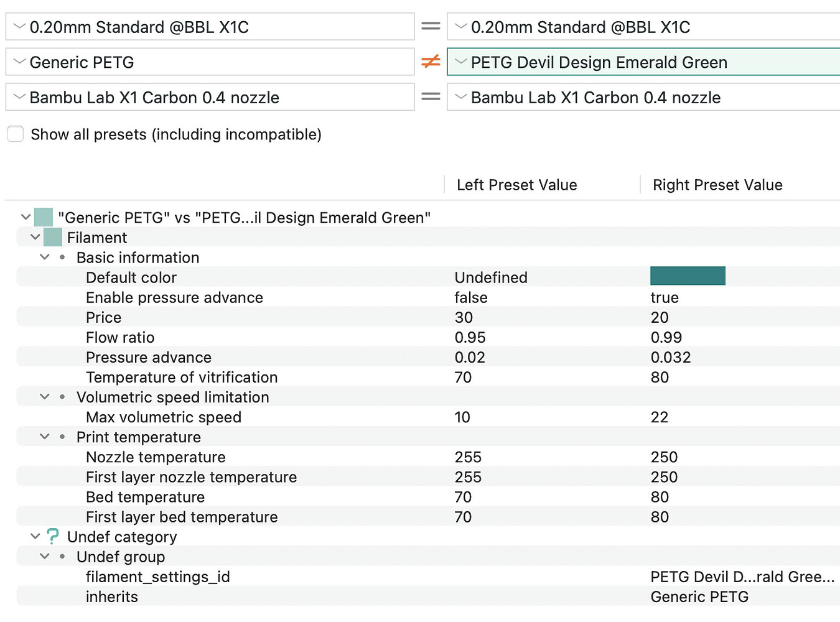This screenshot has width=840, height=622.
Task: Open the right 0.20mm Standard process dropdown
Action: coord(643,27)
